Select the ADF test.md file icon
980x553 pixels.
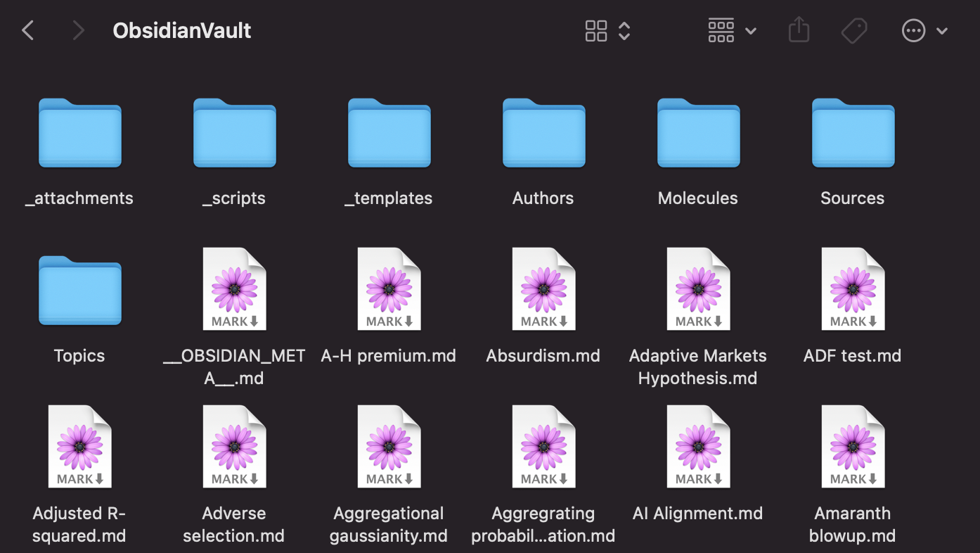853,289
